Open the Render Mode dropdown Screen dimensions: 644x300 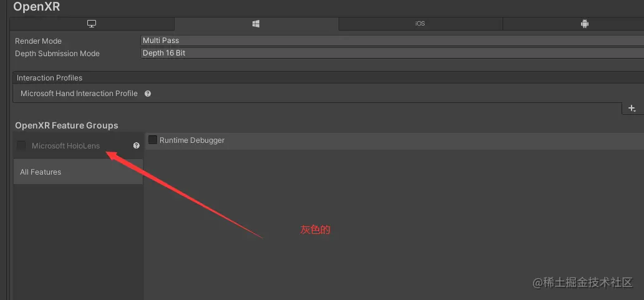point(392,41)
